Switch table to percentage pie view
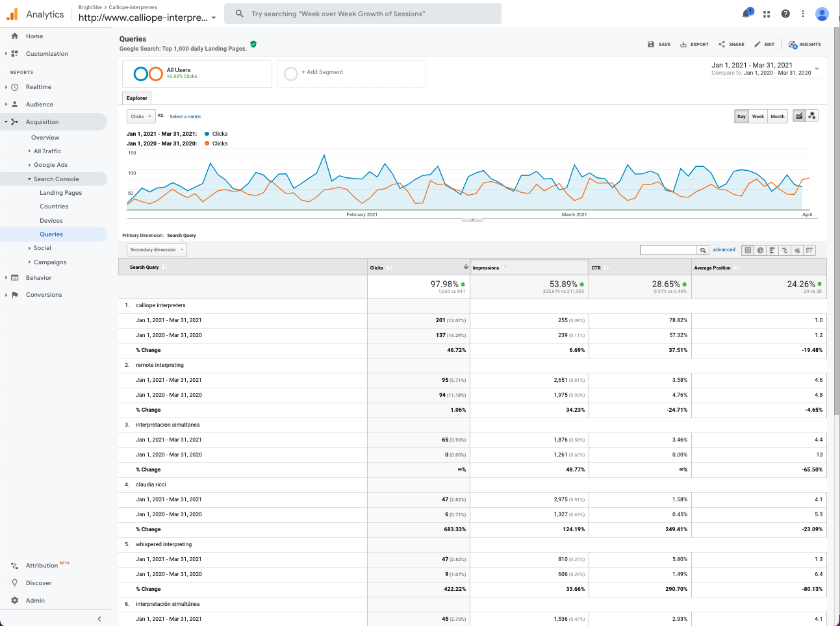 (761, 249)
